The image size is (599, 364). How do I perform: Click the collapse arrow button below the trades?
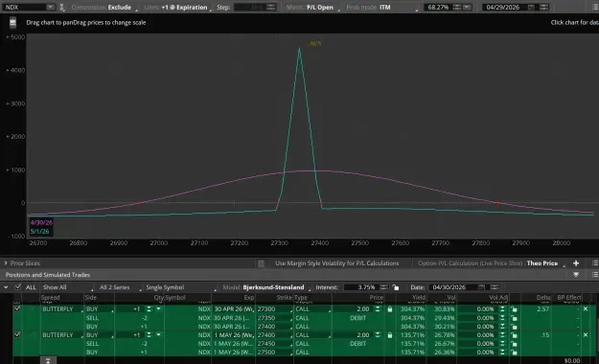pos(48,360)
